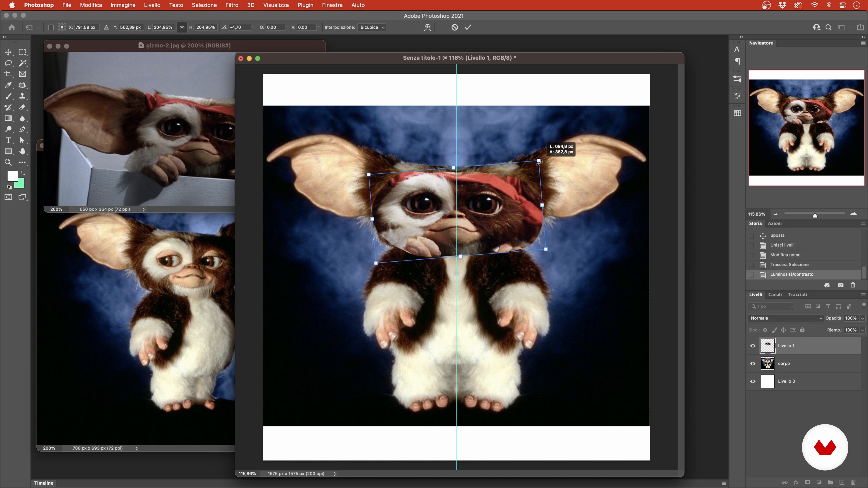Select the Blur tool
The image size is (868, 488).
(x=22, y=118)
